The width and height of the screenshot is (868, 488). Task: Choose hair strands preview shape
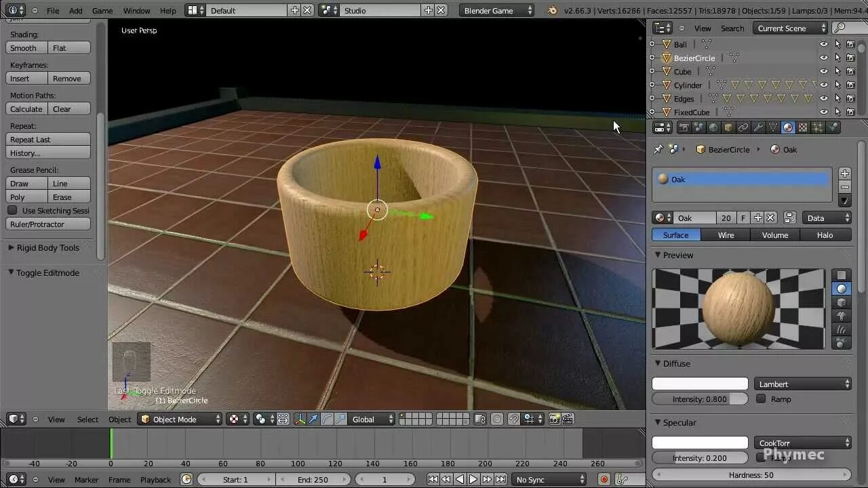point(842,329)
